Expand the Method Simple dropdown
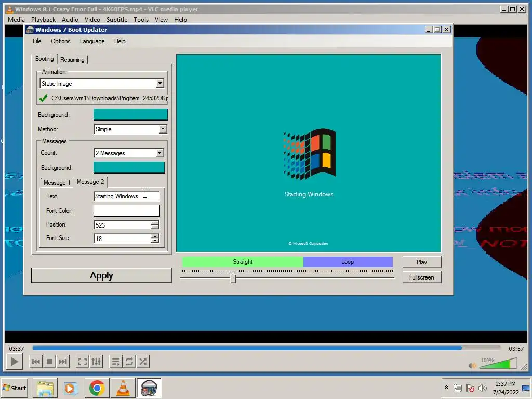This screenshot has height=399, width=532. click(x=163, y=129)
